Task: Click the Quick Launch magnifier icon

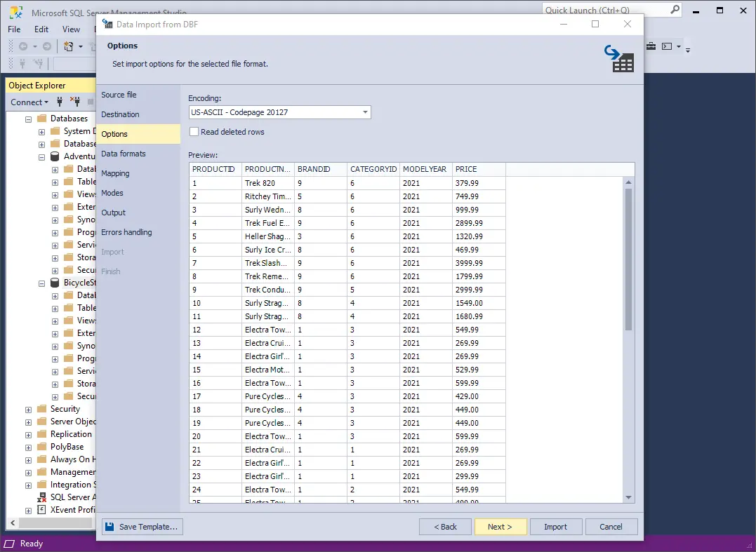Action: (x=675, y=10)
